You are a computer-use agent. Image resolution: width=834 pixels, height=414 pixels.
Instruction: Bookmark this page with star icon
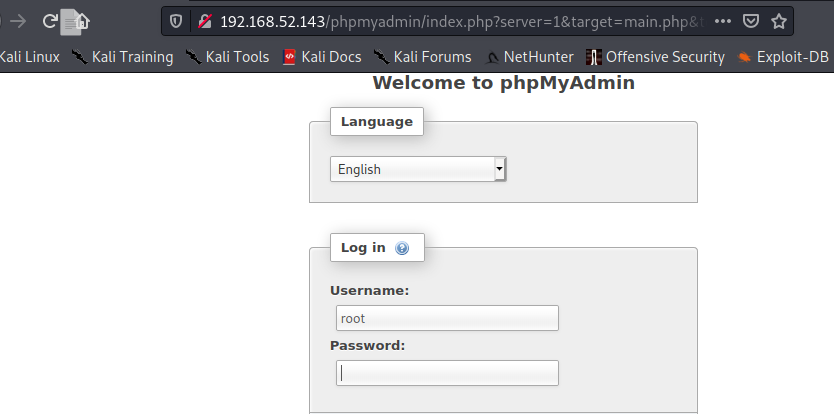779,21
